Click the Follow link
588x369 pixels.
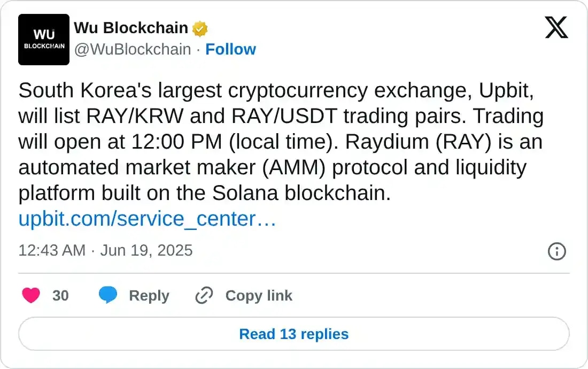tap(231, 49)
